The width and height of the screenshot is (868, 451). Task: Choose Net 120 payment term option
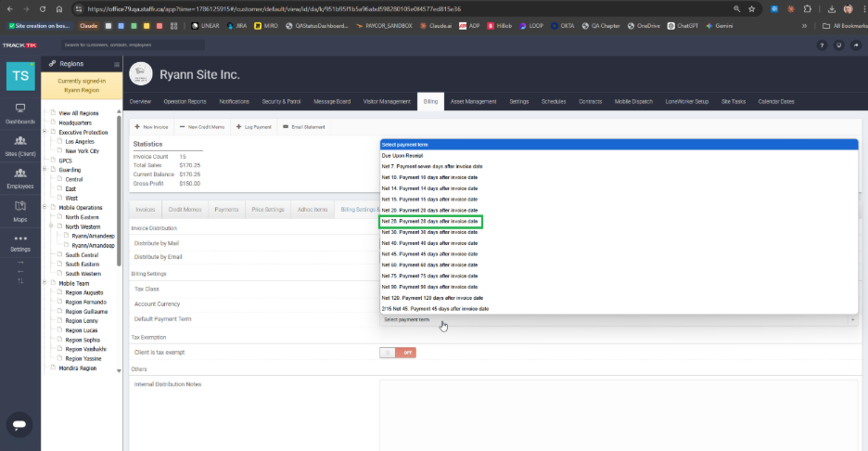619,298
